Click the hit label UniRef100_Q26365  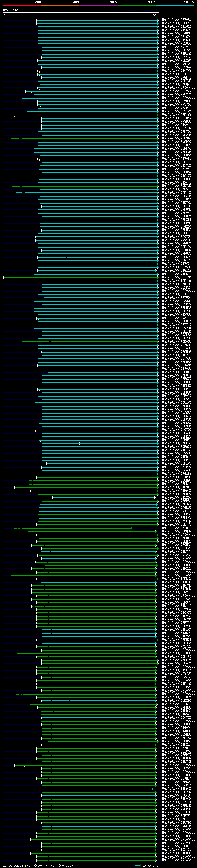[177, 643]
